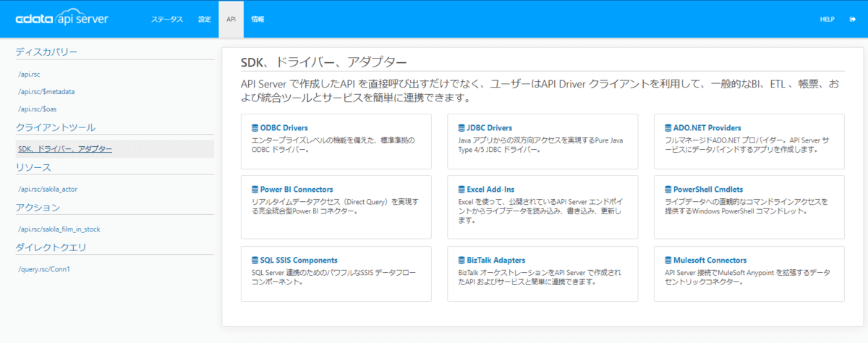
Task: Open the JDBC Drivers link
Action: [x=490, y=128]
